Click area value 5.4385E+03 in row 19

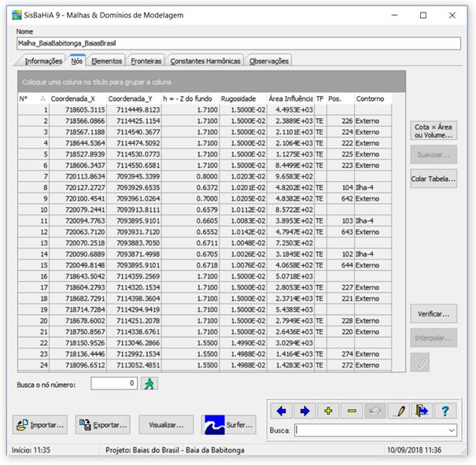coord(290,309)
